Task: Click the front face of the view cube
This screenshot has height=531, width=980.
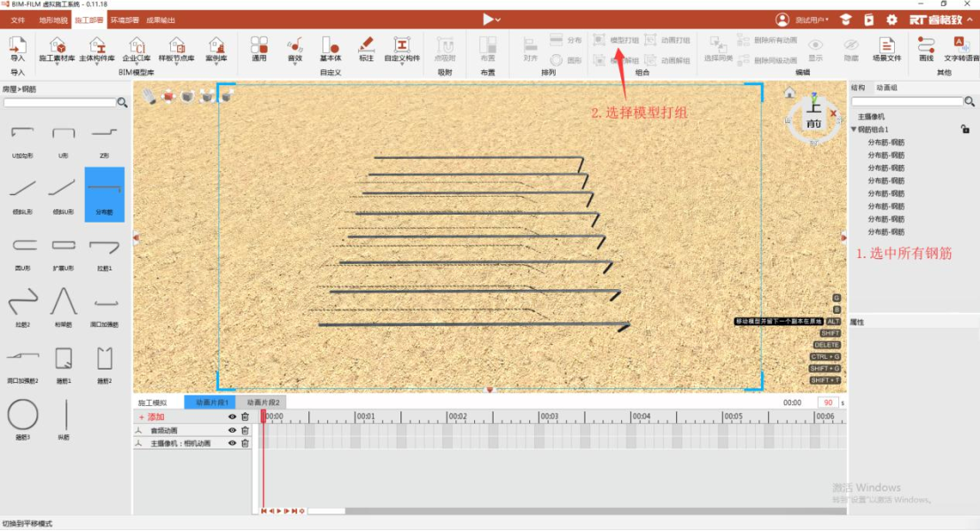Action: pyautogui.click(x=813, y=124)
